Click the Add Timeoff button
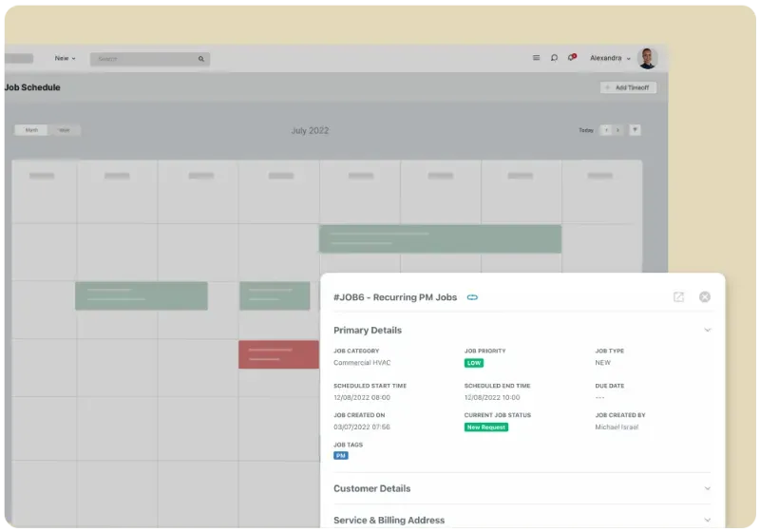This screenshot has width=760, height=532. 628,87
